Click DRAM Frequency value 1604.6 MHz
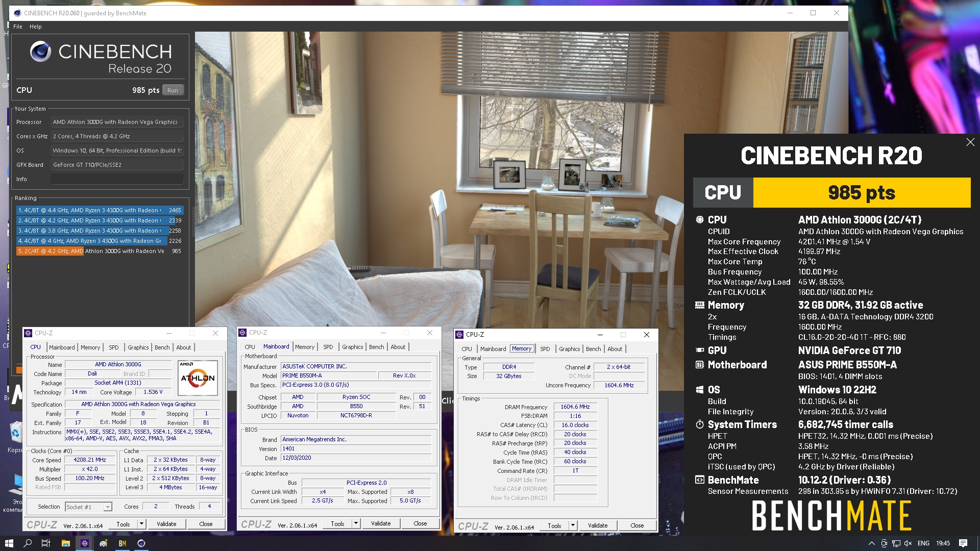This screenshot has height=551, width=980. (x=575, y=407)
